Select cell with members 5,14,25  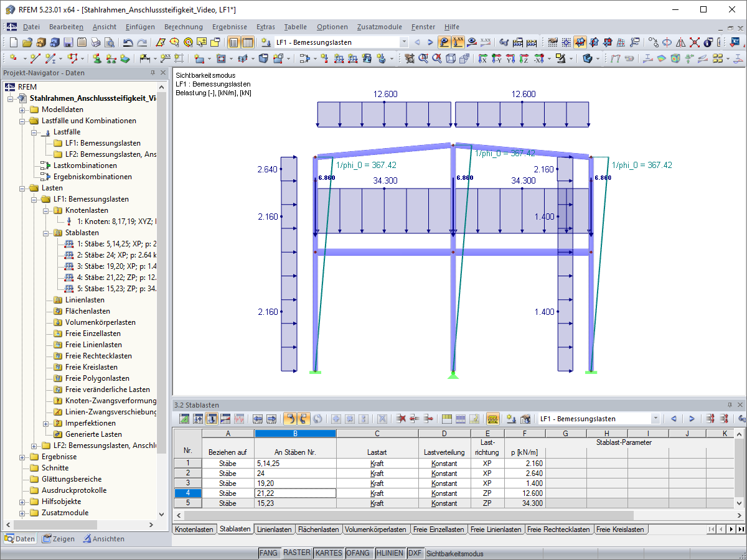[295, 464]
